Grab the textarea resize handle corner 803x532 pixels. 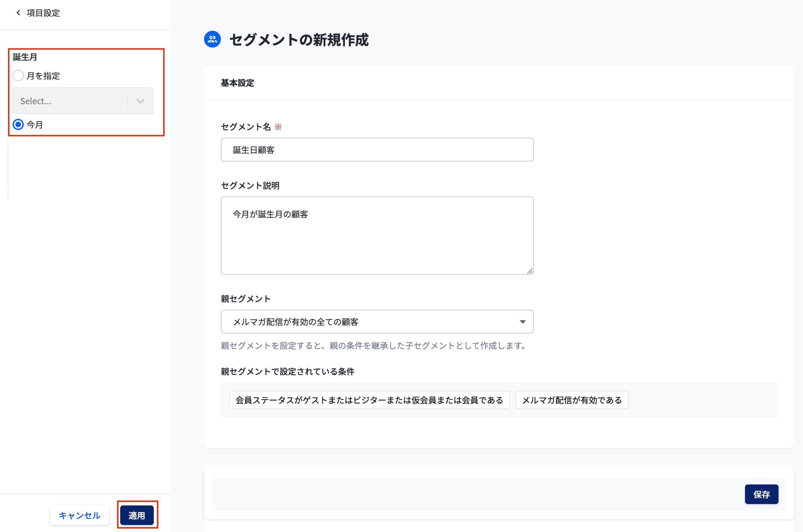(x=530, y=271)
